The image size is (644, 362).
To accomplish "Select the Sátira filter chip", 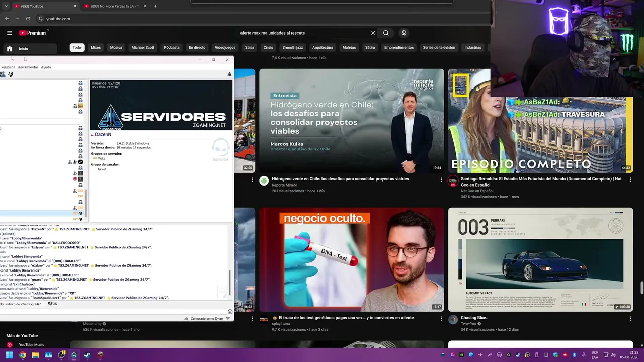I will 370,48.
